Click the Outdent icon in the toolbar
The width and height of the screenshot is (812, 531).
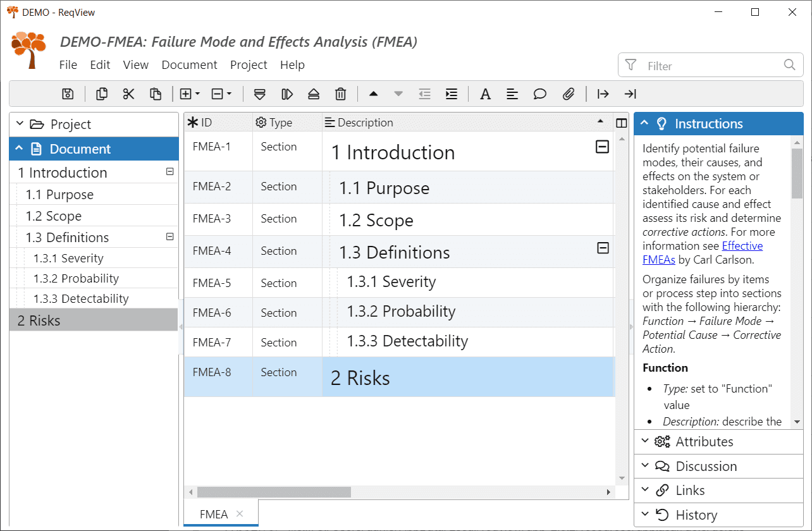pos(425,94)
